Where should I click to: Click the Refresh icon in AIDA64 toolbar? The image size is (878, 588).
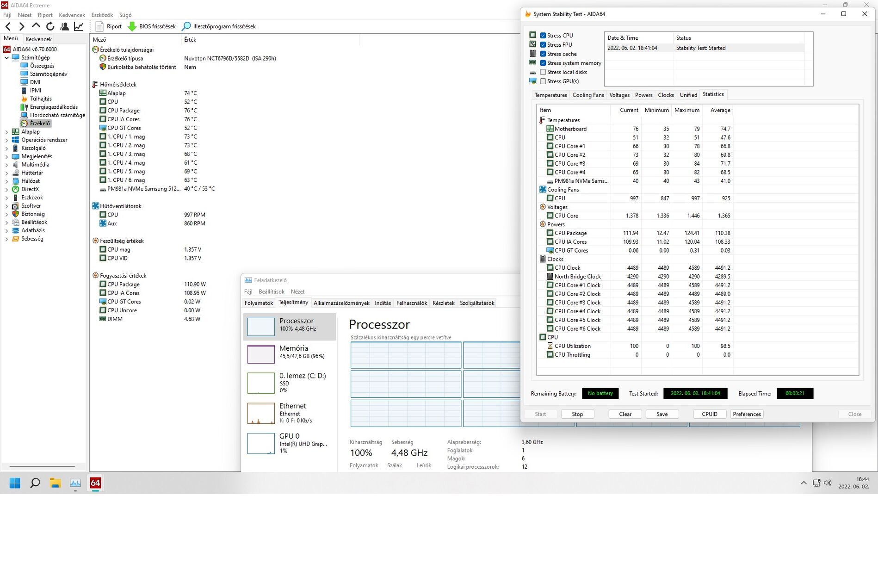tap(50, 26)
